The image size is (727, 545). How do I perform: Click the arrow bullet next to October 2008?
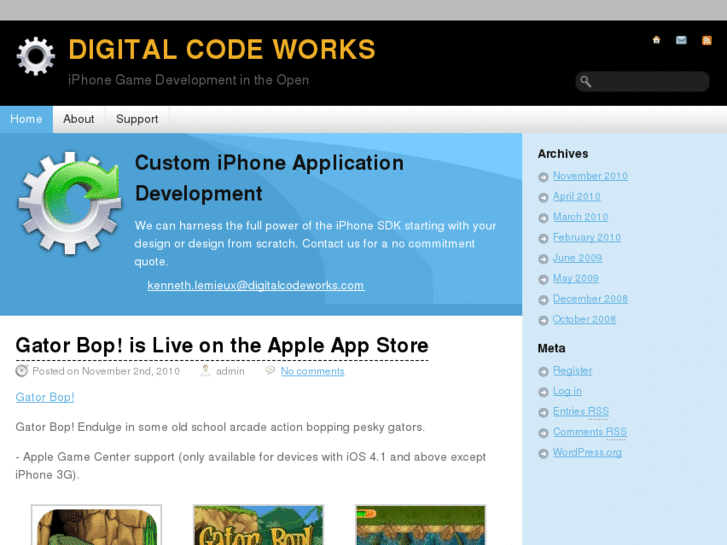click(x=543, y=321)
